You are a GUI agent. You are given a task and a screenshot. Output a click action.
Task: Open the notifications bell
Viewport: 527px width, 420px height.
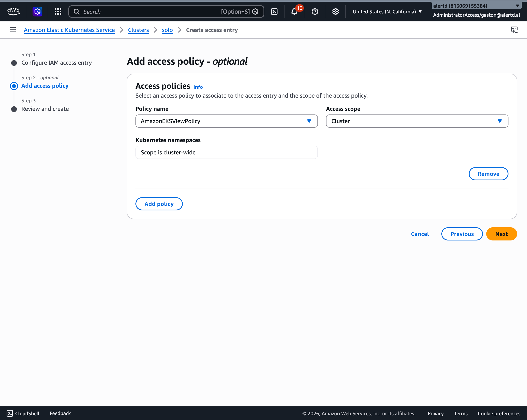295,12
